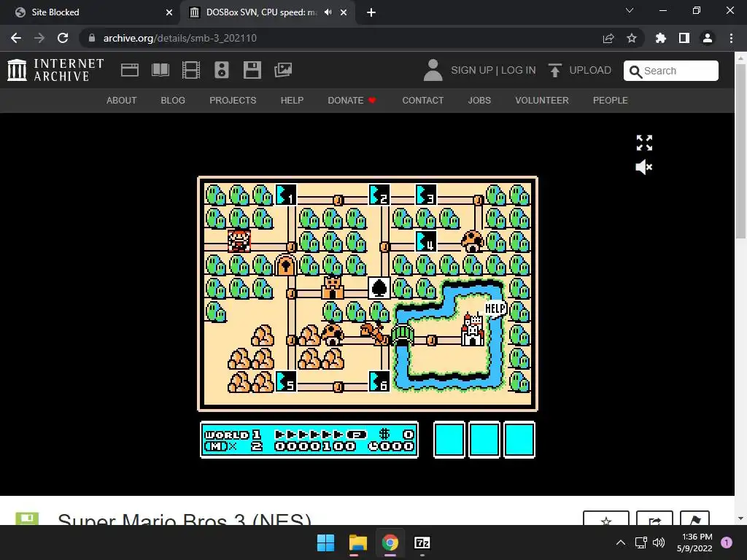Toggle Chrome side panel

pyautogui.click(x=684, y=38)
